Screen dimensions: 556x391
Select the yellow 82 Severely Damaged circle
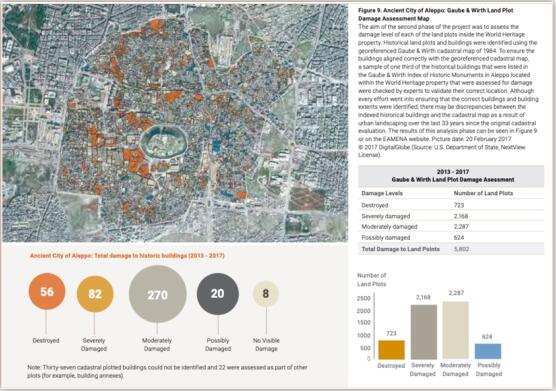(x=95, y=294)
